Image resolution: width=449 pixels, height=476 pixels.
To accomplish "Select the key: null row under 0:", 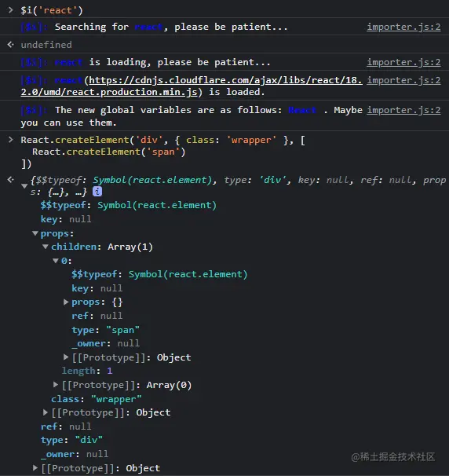I will point(97,288).
